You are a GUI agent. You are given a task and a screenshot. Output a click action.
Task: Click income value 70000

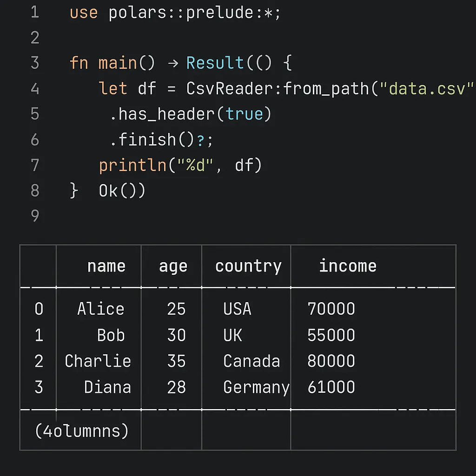coord(331,309)
